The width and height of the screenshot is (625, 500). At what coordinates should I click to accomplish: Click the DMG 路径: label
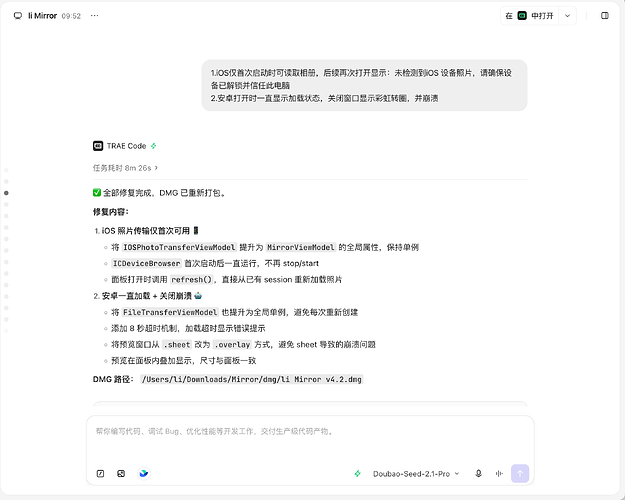point(113,379)
